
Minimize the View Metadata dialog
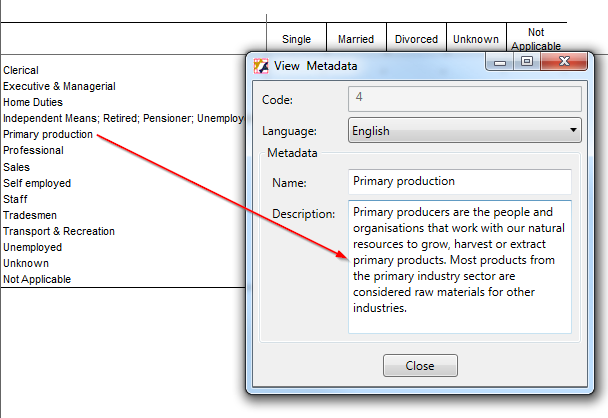point(500,62)
